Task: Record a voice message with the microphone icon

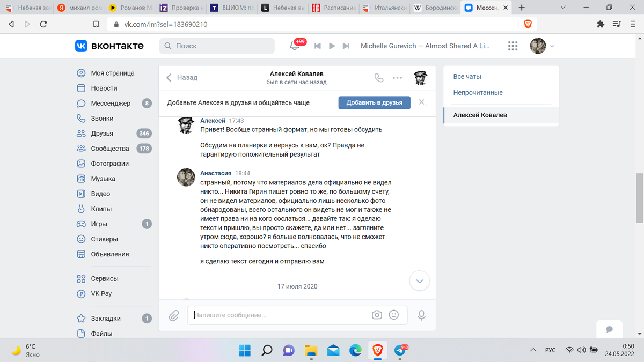Action: tap(421, 315)
